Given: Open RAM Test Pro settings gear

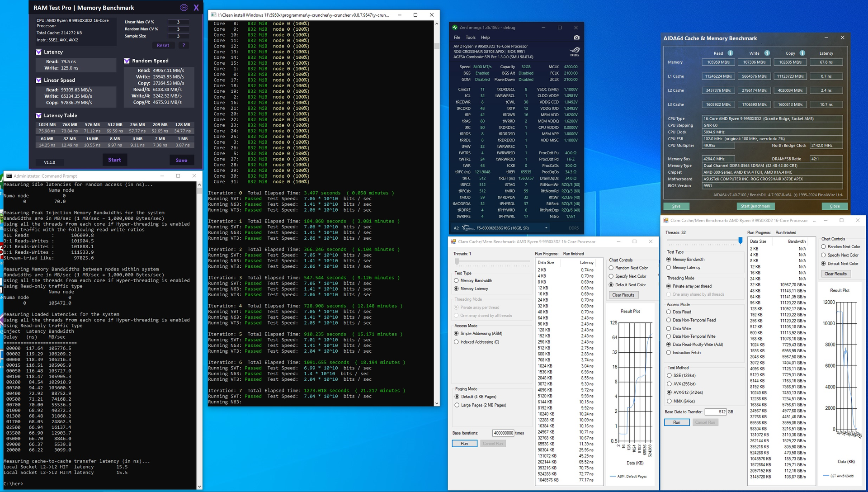Looking at the screenshot, I should click(x=184, y=8).
